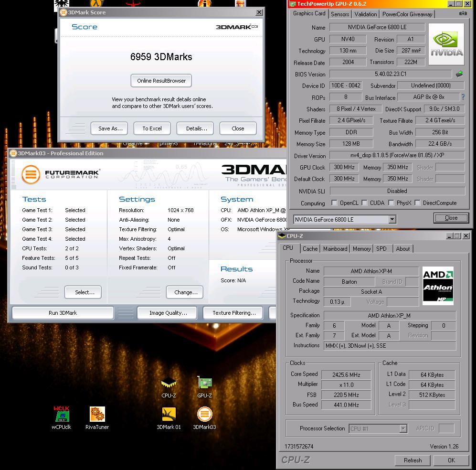Enable the OpenCL checkbox
Viewport: 476px width, 470px height.
334,203
